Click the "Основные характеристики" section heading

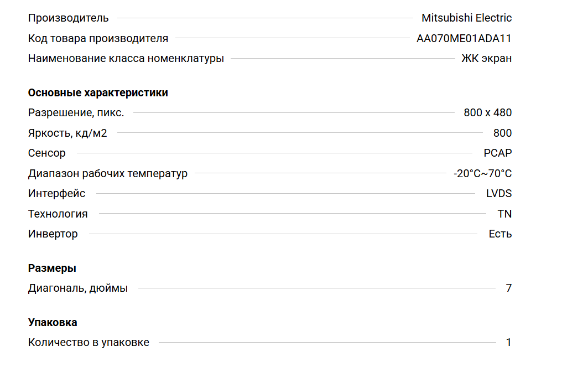[98, 92]
